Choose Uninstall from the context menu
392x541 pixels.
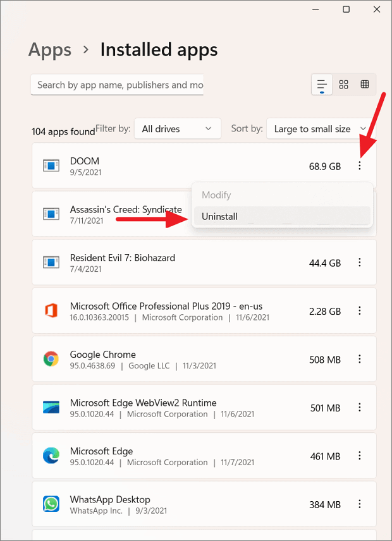click(x=282, y=216)
